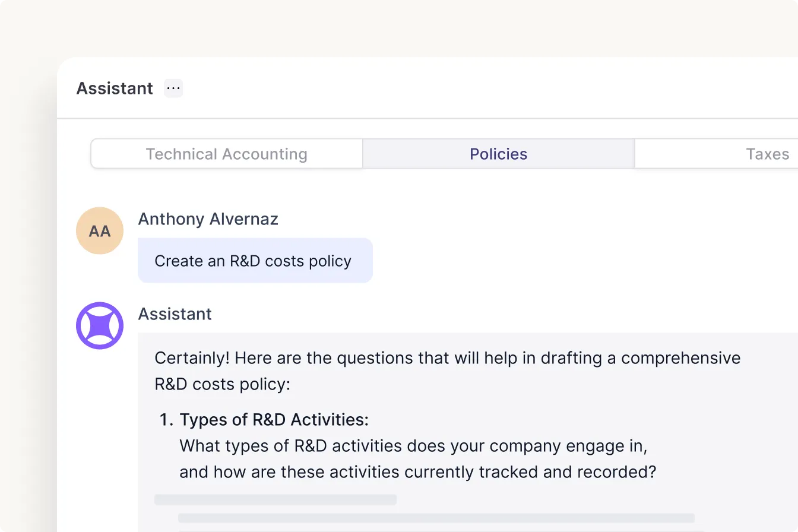Viewport: 798px width, 532px height.
Task: Click the "What types of R&D activities" question line
Action: click(x=413, y=445)
